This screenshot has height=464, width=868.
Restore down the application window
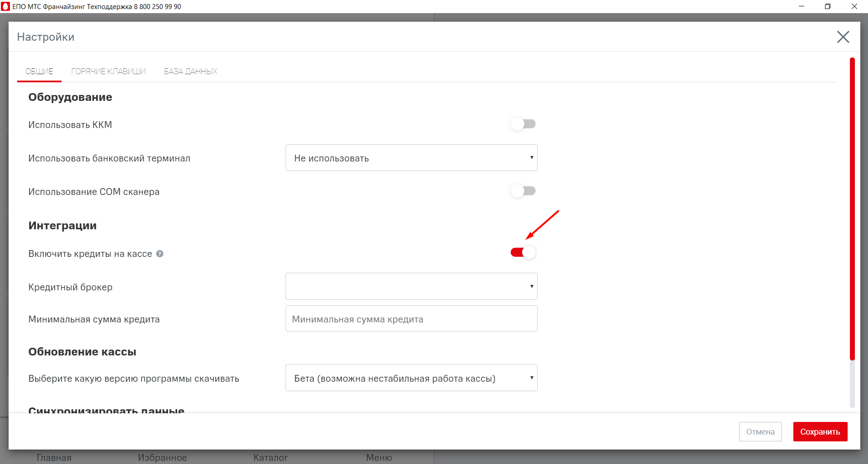click(x=828, y=6)
